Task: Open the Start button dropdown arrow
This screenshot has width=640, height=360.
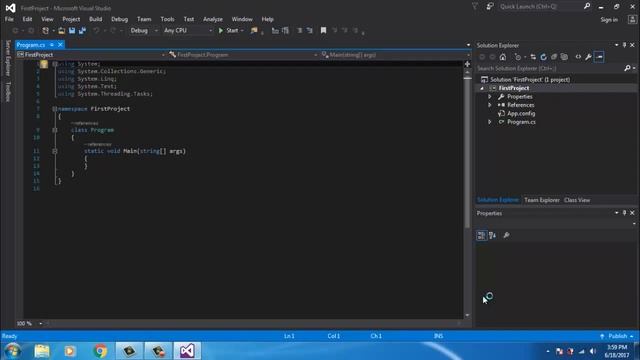Action: 242,31
